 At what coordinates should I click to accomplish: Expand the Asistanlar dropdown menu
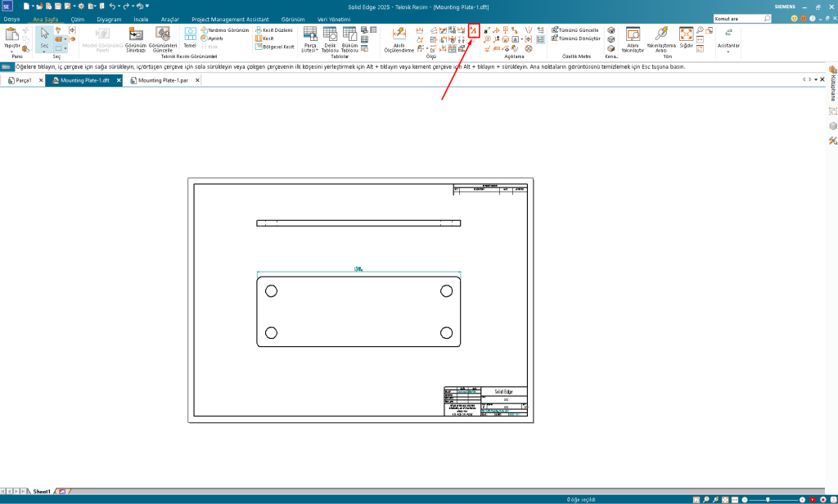[728, 48]
